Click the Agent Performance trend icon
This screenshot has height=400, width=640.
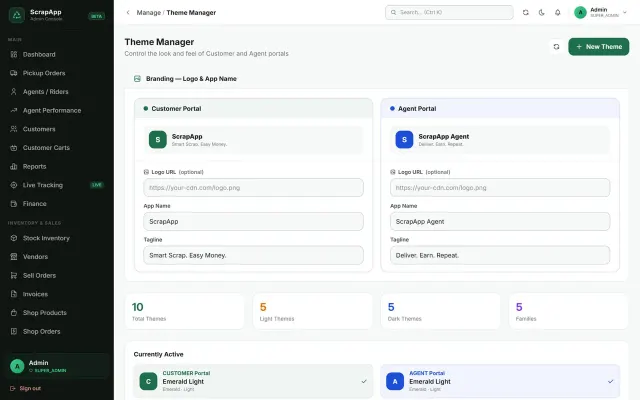(x=13, y=110)
